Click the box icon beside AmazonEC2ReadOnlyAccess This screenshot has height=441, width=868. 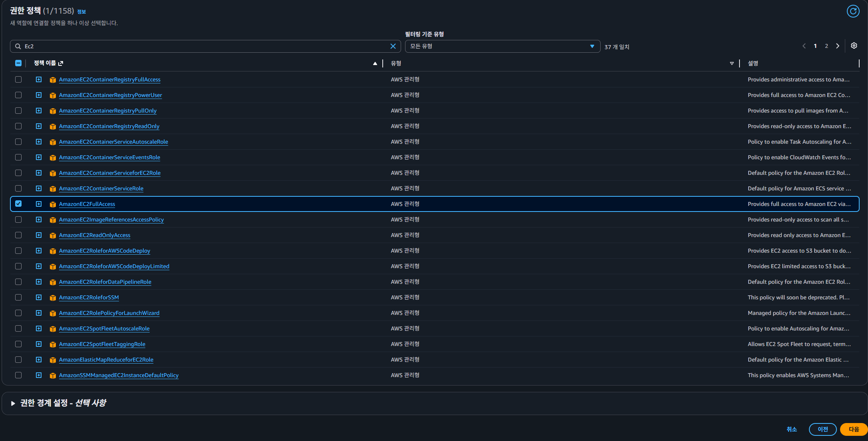pyautogui.click(x=53, y=235)
